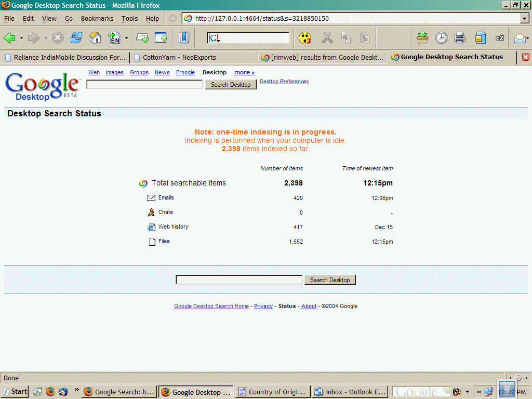Click the Paste clipboard icon
The height and width of the screenshot is (399, 532).
(x=365, y=37)
